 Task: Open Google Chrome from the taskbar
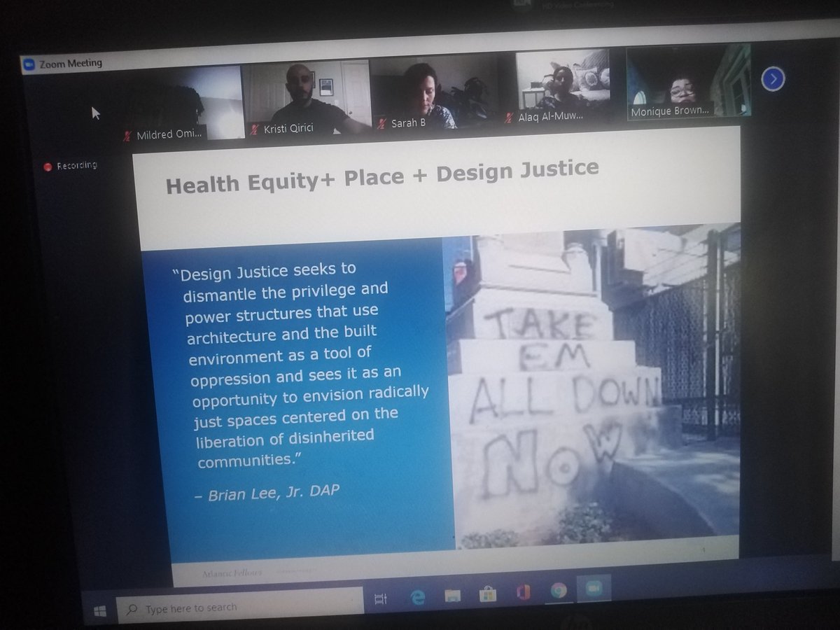(x=558, y=590)
